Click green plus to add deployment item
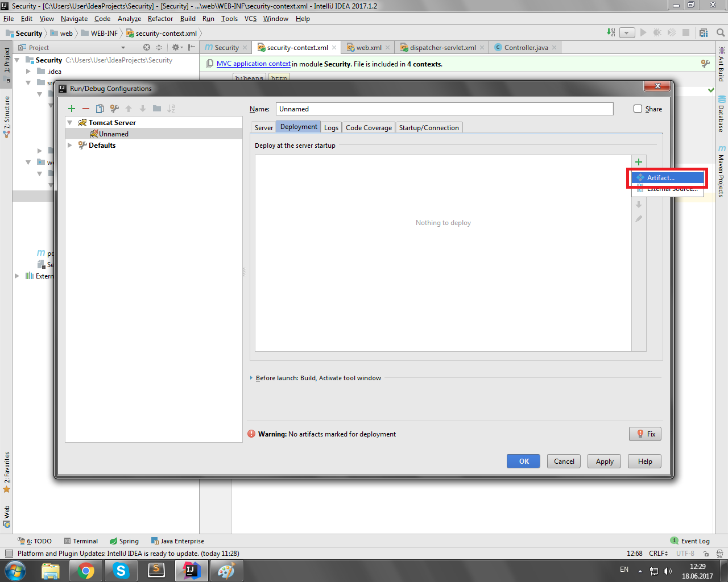The height and width of the screenshot is (582, 728). [639, 162]
